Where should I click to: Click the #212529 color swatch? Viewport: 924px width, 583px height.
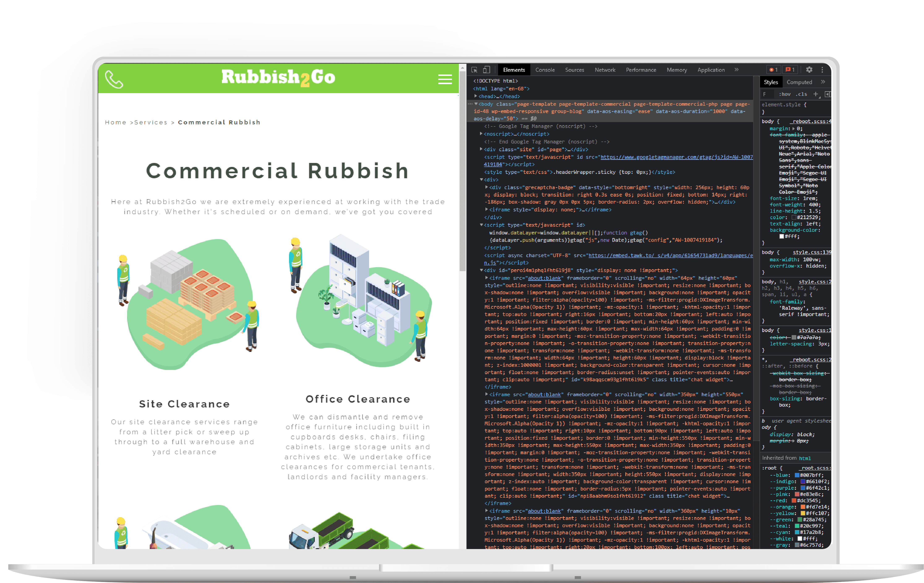click(x=794, y=218)
